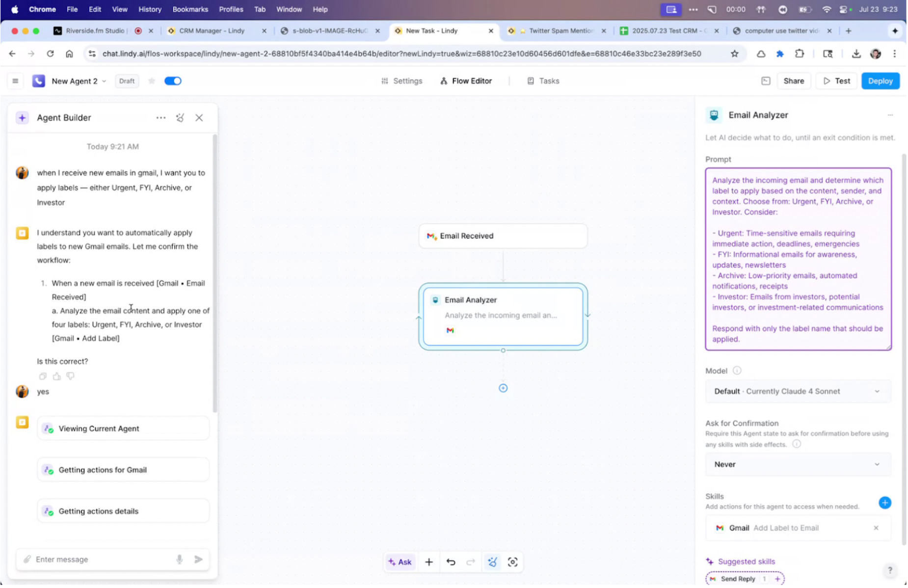Screen dimensions: 908x588
Task: Click the Share button
Action: point(794,81)
